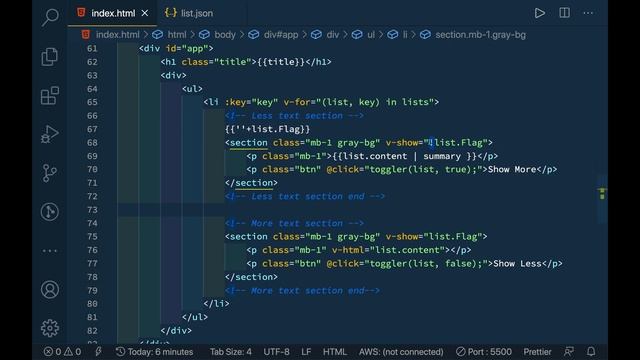Open the Manage gear settings menu
This screenshot has width=640, height=360.
coord(50,328)
